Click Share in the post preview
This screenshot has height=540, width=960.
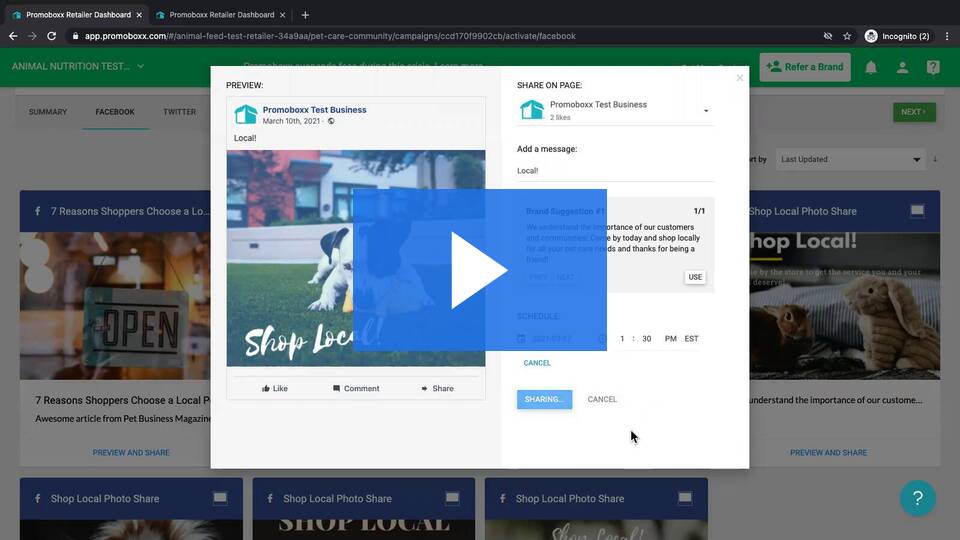[x=437, y=388]
